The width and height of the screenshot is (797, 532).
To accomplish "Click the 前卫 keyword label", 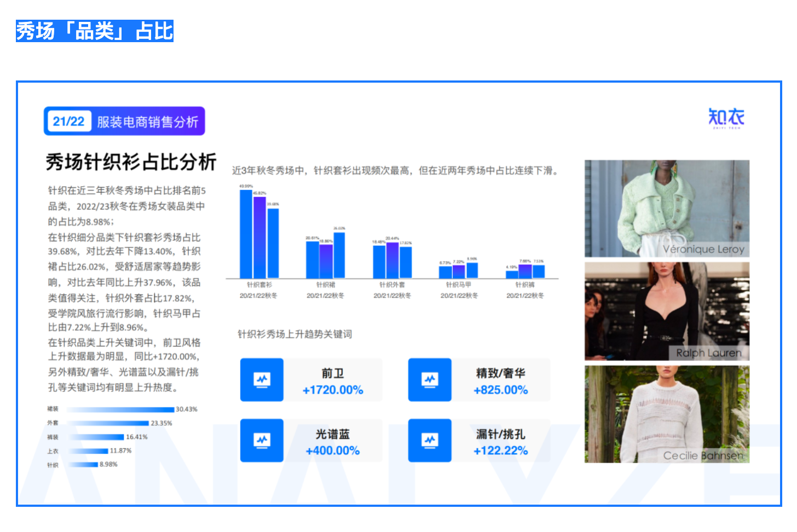I will (333, 373).
